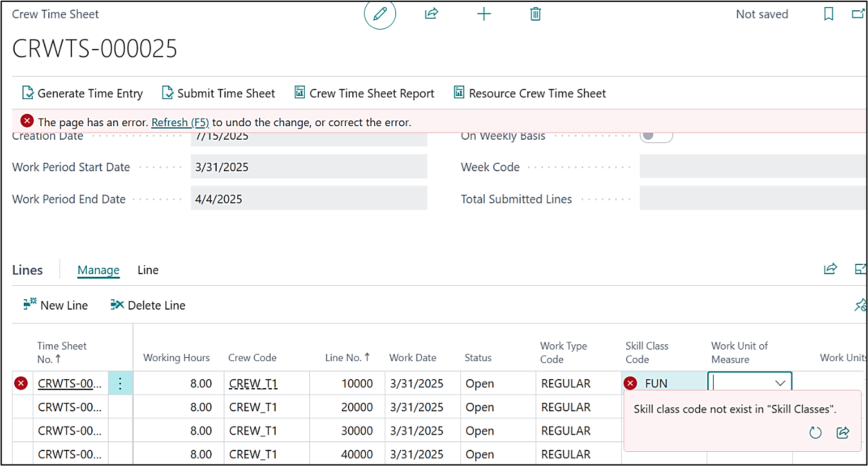868x466 pixels.
Task: Click the Status column header
Action: [478, 358]
